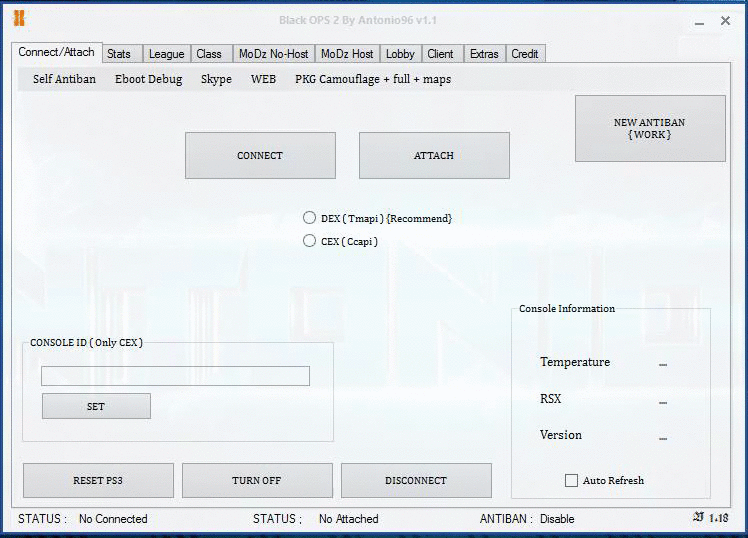Click the RSX label
Viewport: 748px width, 538px height.
pos(551,399)
